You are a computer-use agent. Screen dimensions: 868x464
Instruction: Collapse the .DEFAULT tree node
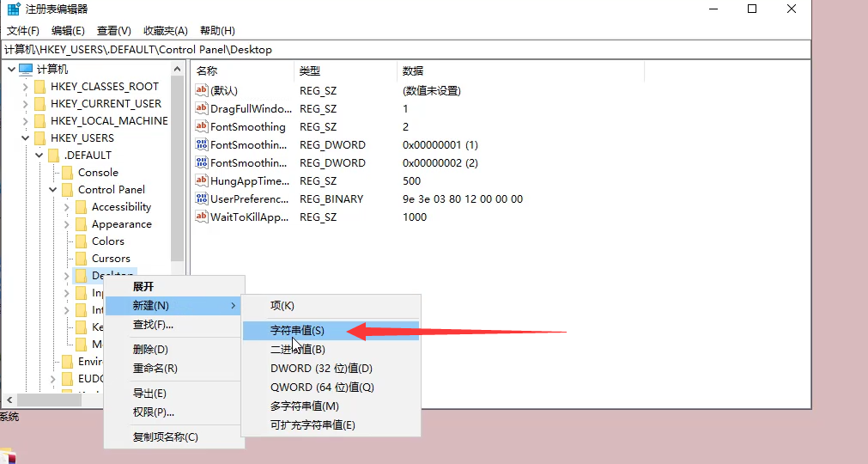39,156
